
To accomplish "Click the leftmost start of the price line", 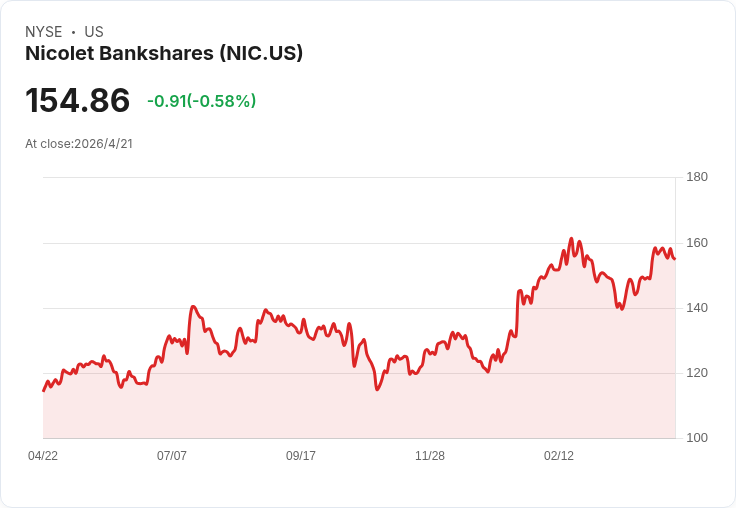I will click(43, 390).
